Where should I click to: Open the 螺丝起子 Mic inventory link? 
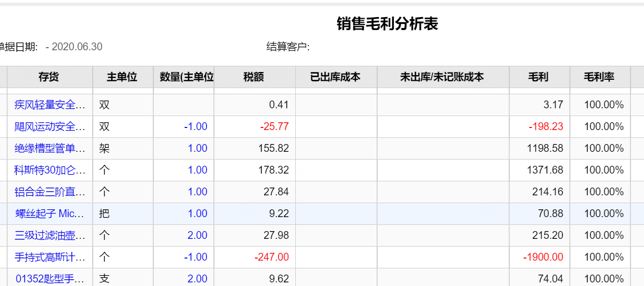click(x=50, y=213)
